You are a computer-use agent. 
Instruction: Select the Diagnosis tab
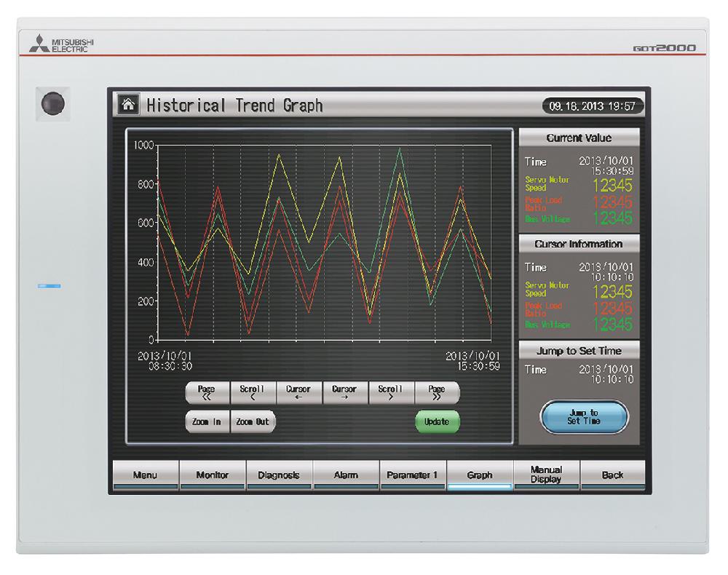tap(279, 475)
